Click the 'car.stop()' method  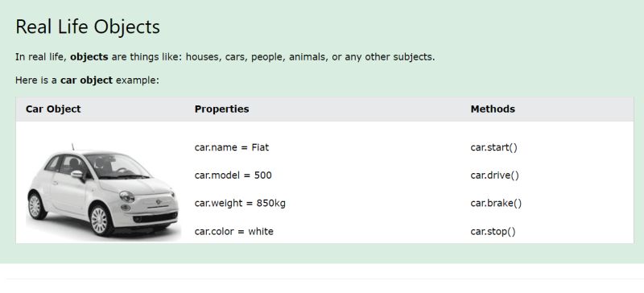493,231
